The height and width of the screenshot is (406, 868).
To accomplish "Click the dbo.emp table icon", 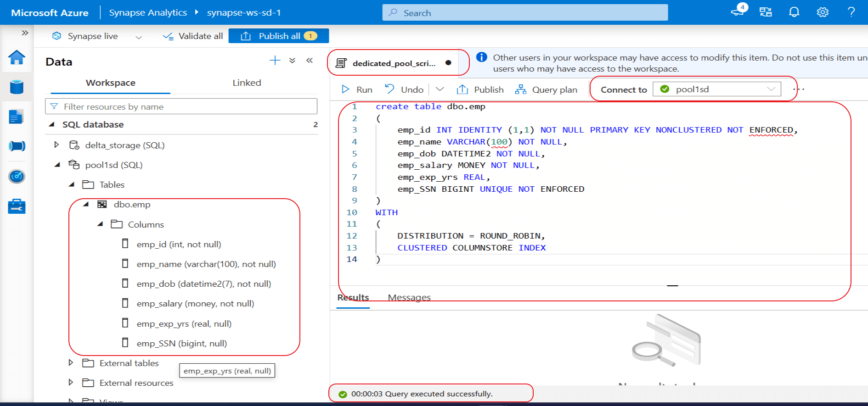I will (102, 204).
